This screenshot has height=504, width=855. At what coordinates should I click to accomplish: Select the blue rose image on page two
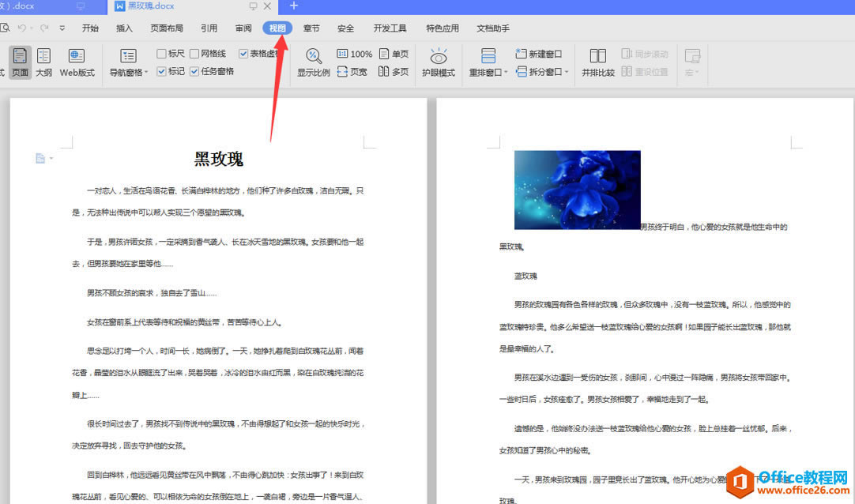click(577, 190)
